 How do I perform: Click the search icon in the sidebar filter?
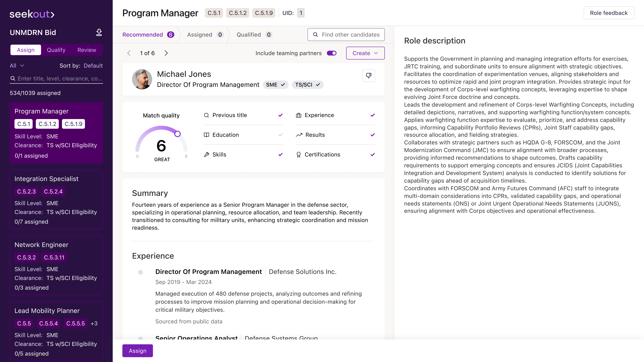click(x=12, y=78)
